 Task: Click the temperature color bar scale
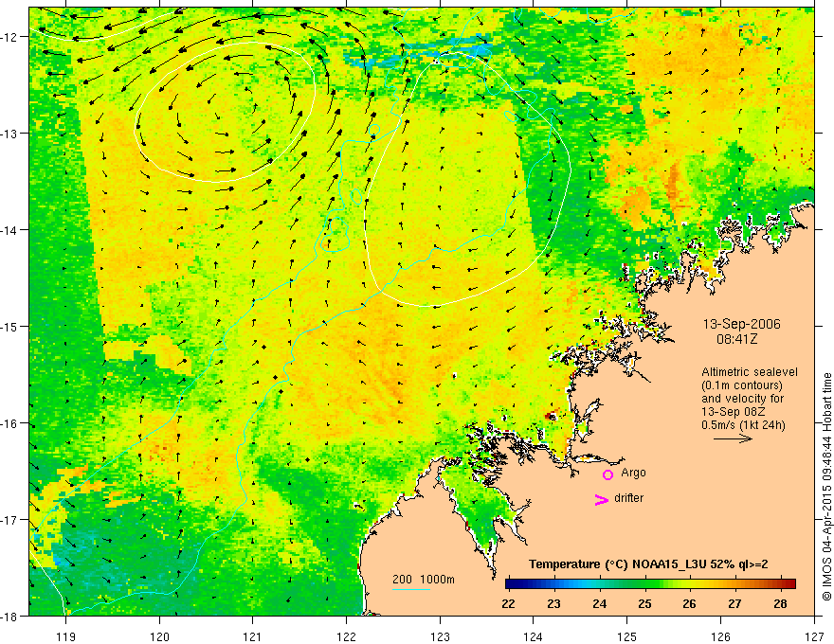coord(650,584)
